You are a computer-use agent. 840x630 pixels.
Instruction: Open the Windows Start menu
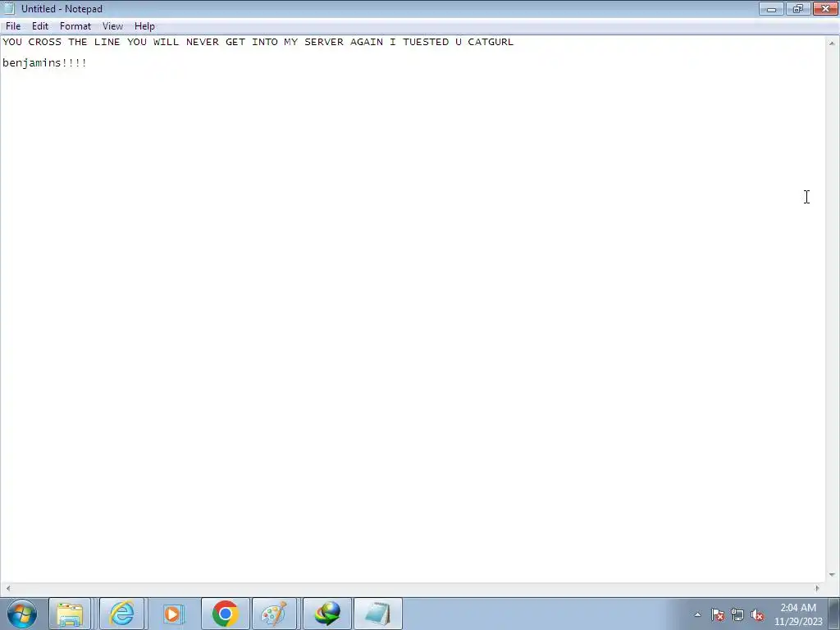coord(22,614)
